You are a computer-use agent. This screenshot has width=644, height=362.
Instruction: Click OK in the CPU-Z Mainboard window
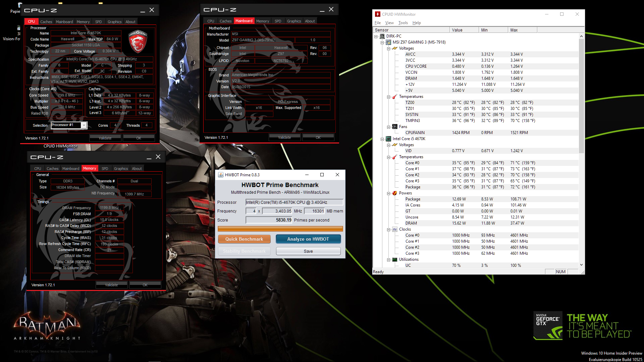pyautogui.click(x=318, y=137)
